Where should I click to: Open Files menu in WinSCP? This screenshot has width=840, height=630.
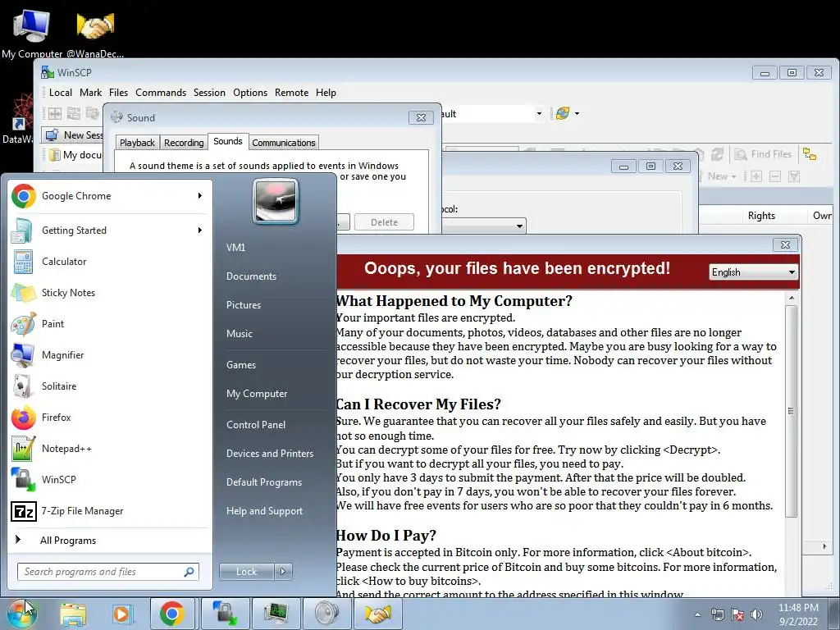tap(118, 93)
